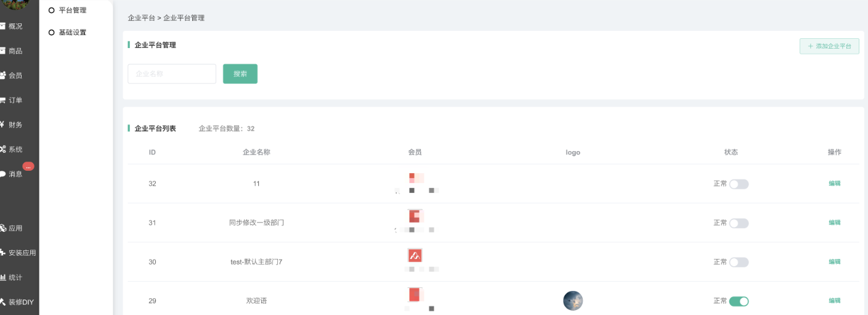Click the 添加企业平台 button

[x=829, y=46]
